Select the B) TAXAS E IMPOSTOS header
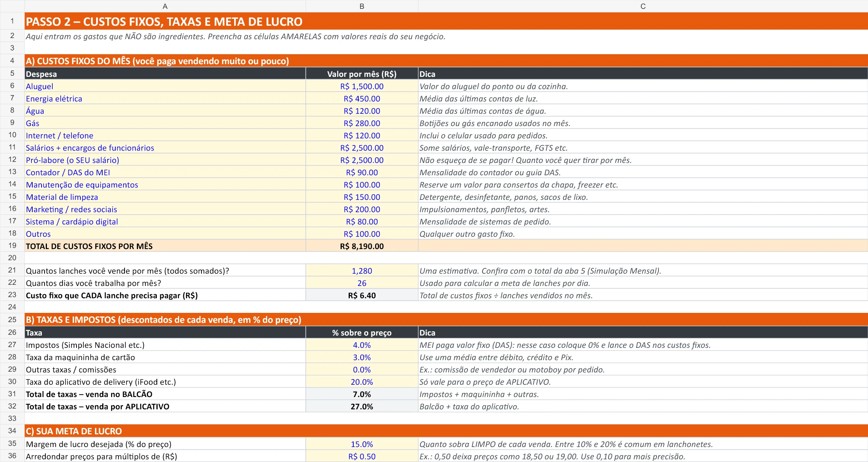868x462 pixels. coord(446,319)
